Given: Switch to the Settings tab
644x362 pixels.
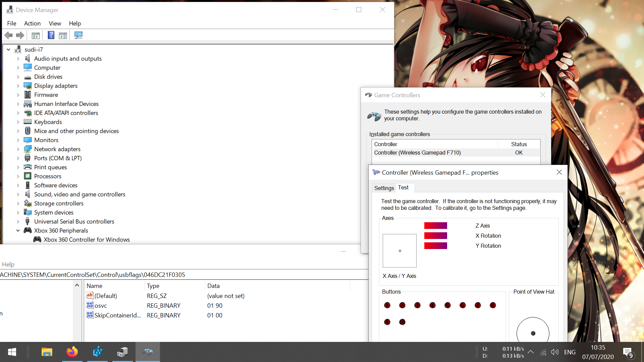Looking at the screenshot, I should tap(384, 188).
